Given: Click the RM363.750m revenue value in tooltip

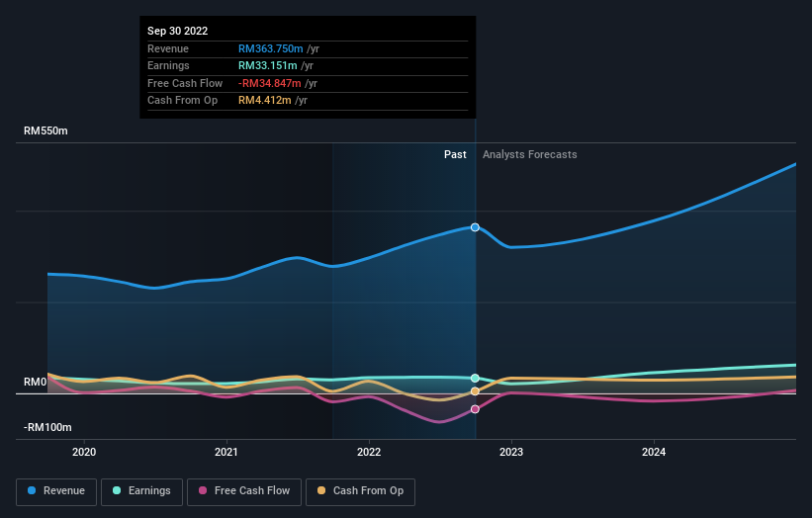Looking at the screenshot, I should coord(271,48).
